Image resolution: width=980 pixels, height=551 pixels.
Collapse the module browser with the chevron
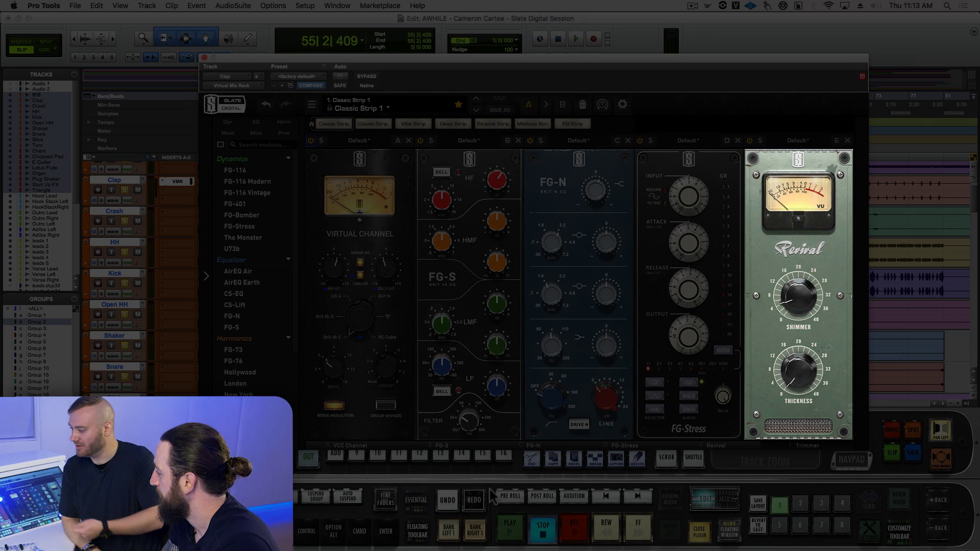coord(206,277)
